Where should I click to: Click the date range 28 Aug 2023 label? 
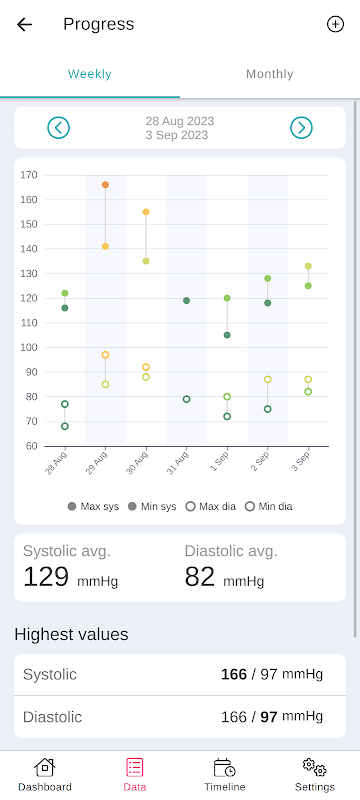(180, 121)
